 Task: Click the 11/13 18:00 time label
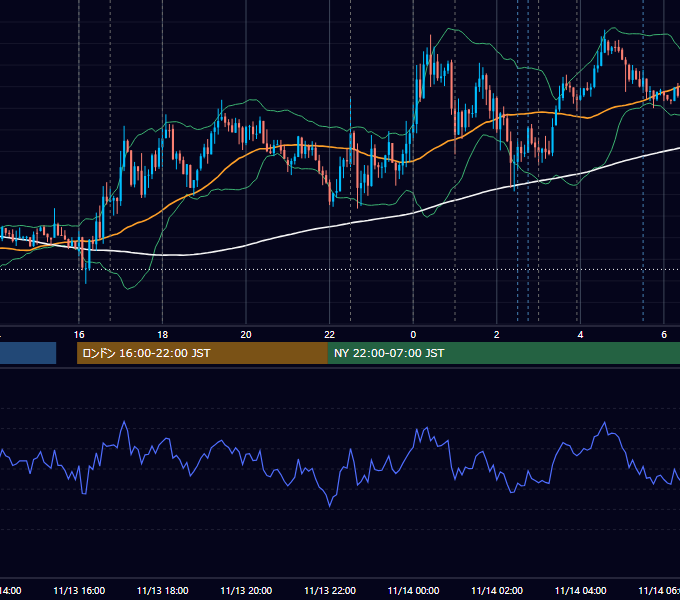click(163, 590)
